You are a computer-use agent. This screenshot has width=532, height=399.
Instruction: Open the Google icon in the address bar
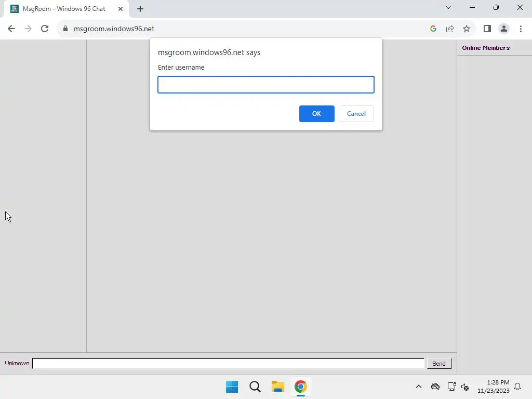[x=433, y=29]
